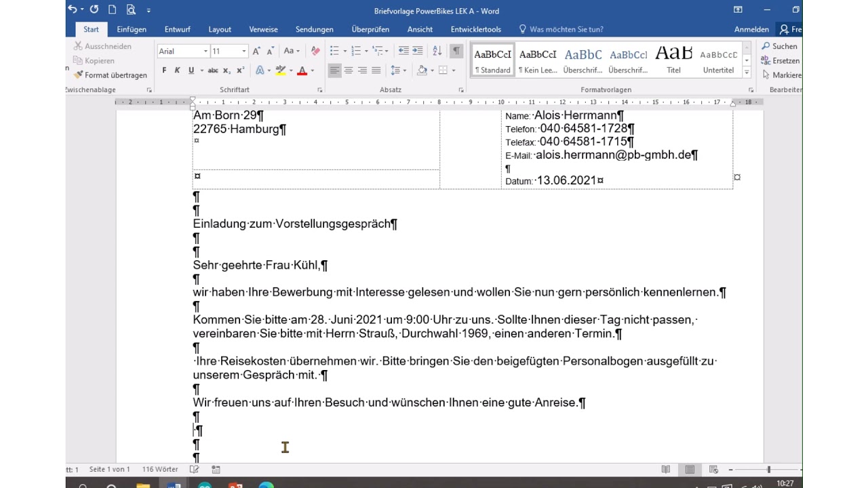868x488 pixels.
Task: Undo the last action
Action: click(x=73, y=9)
